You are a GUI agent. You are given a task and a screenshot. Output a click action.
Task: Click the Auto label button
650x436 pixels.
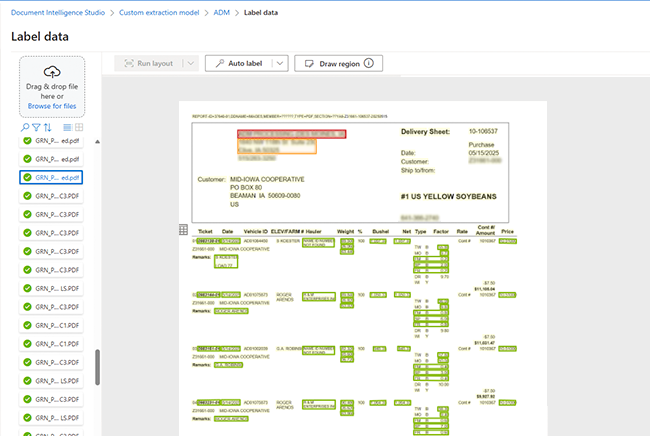tap(239, 63)
